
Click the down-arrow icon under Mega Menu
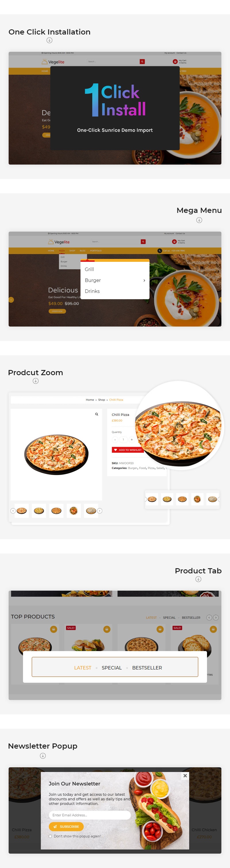(199, 220)
